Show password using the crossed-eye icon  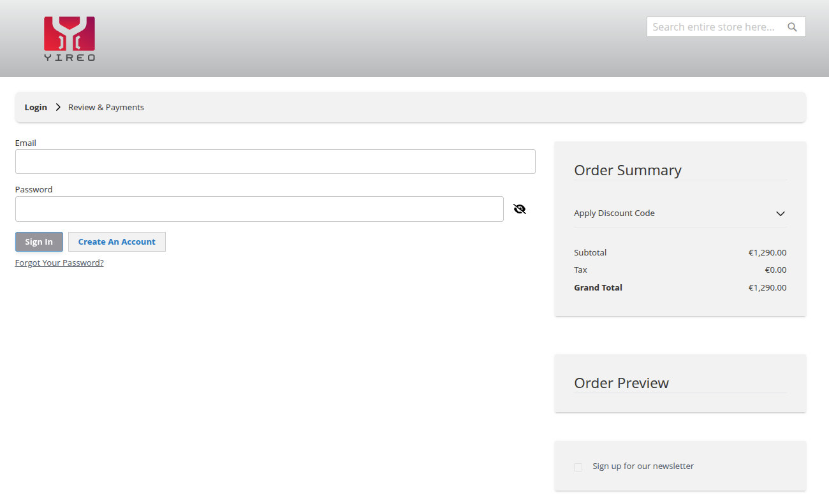pos(520,209)
